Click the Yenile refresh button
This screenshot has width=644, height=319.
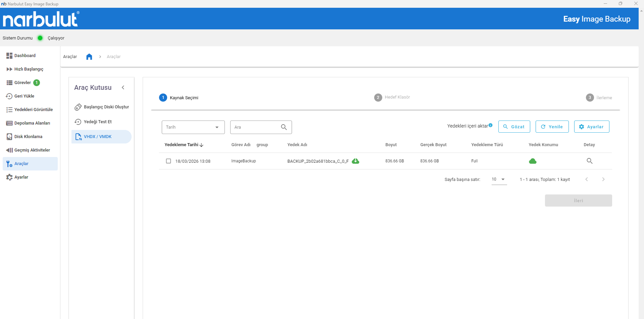[x=552, y=127]
